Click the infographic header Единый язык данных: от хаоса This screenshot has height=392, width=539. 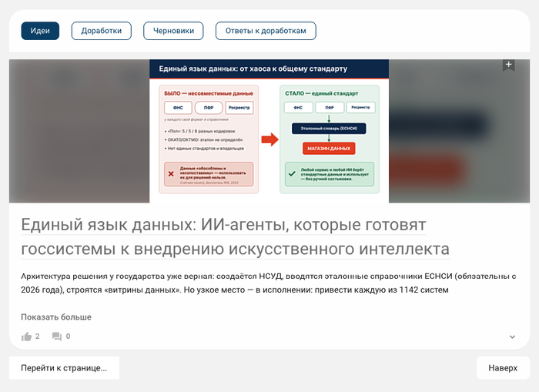(253, 69)
